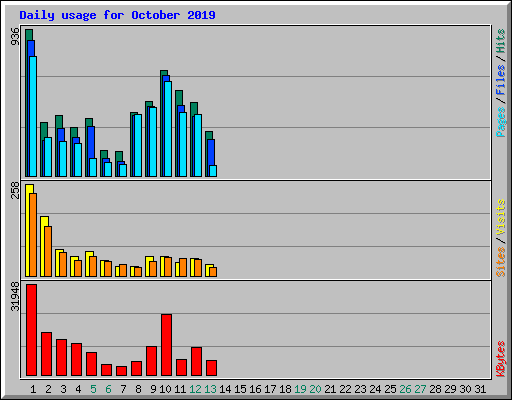512x400 pixels.
Task: Click day 28 on the x-axis
Action: [435, 389]
